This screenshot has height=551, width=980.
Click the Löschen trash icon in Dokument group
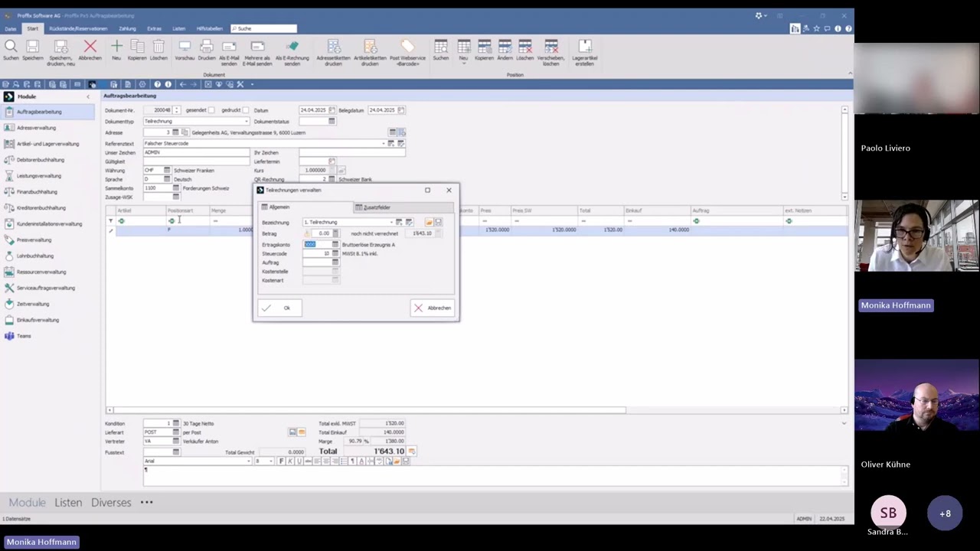(158, 47)
